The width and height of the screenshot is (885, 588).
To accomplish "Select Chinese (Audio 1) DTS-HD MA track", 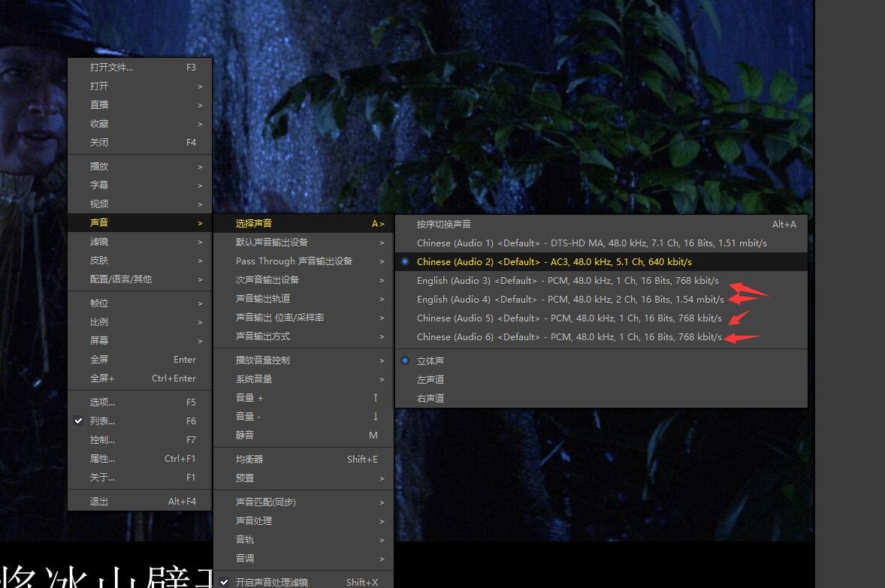I will 601,243.
